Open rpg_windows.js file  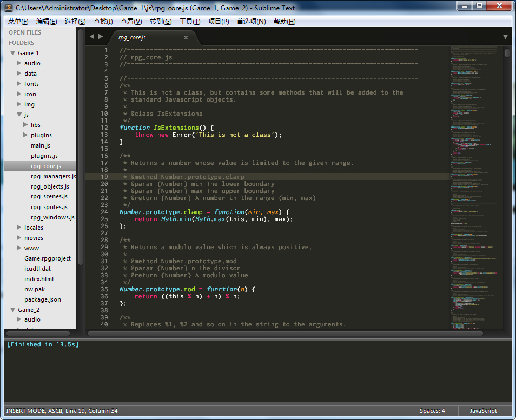52,217
